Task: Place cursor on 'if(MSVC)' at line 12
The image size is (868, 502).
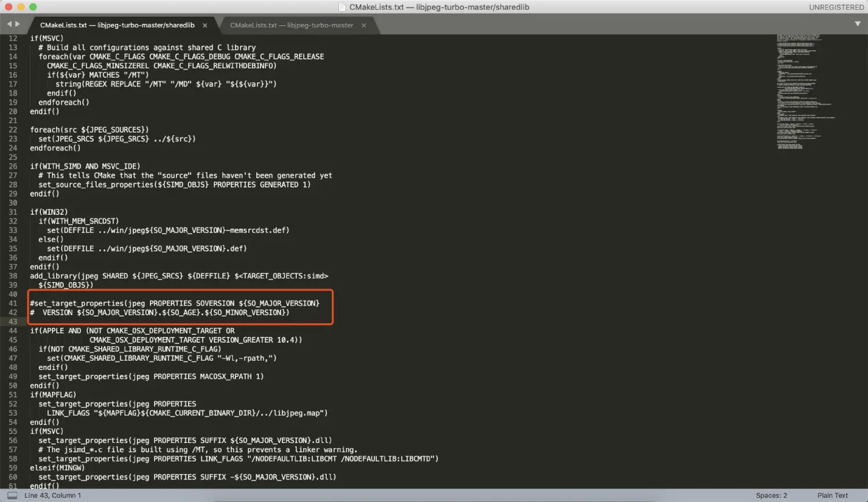Action: point(47,38)
